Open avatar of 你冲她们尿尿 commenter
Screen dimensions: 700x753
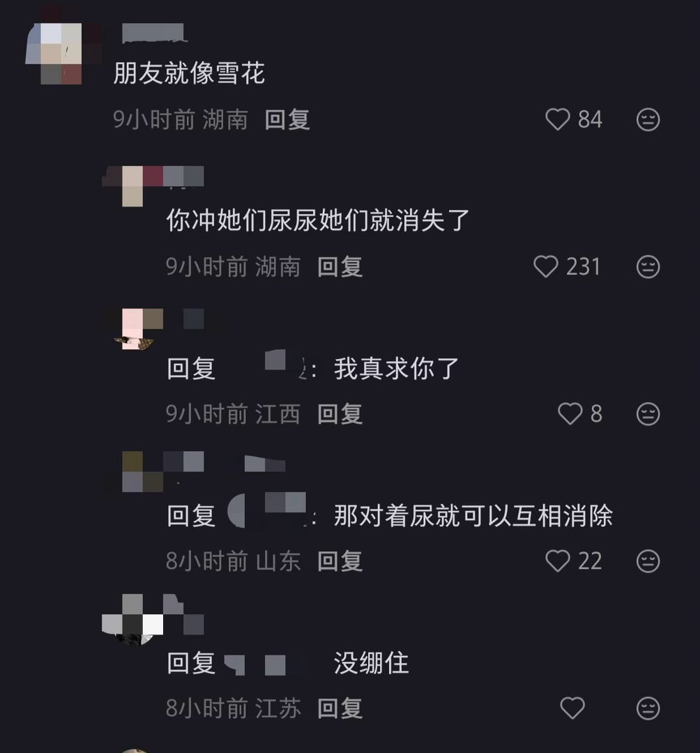click(132, 186)
